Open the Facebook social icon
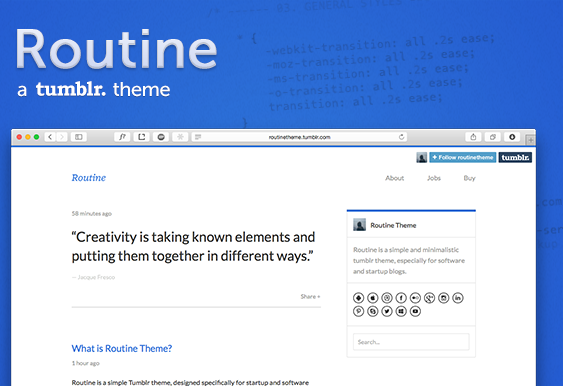 click(401, 298)
